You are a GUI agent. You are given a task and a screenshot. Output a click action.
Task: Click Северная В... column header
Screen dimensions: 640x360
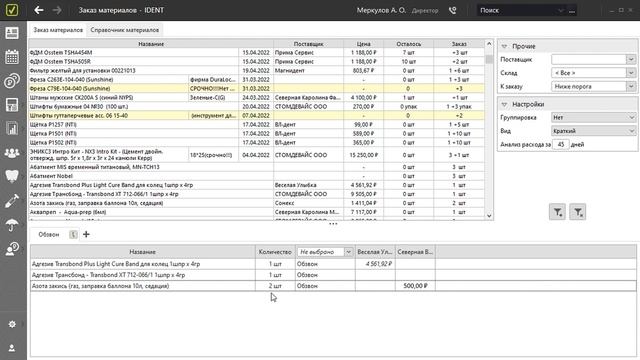click(415, 252)
